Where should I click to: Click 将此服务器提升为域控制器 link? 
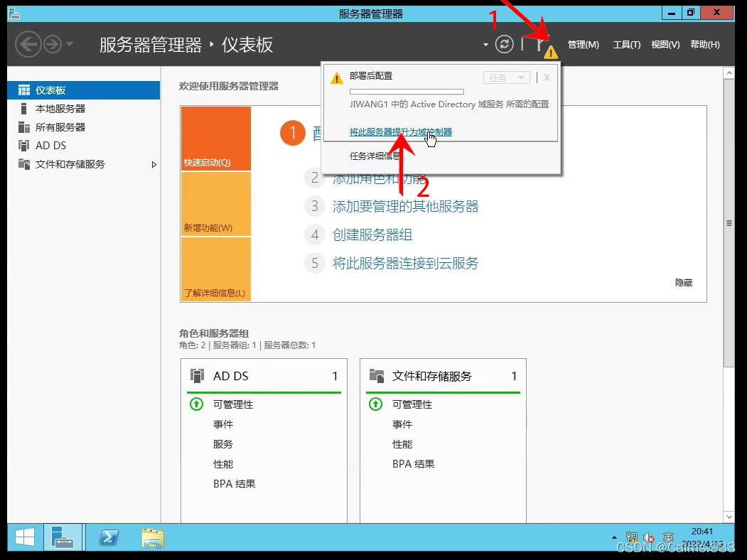pyautogui.click(x=401, y=132)
